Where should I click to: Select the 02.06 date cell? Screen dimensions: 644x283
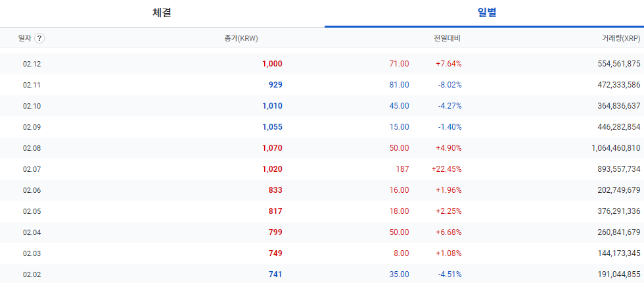[x=32, y=190]
